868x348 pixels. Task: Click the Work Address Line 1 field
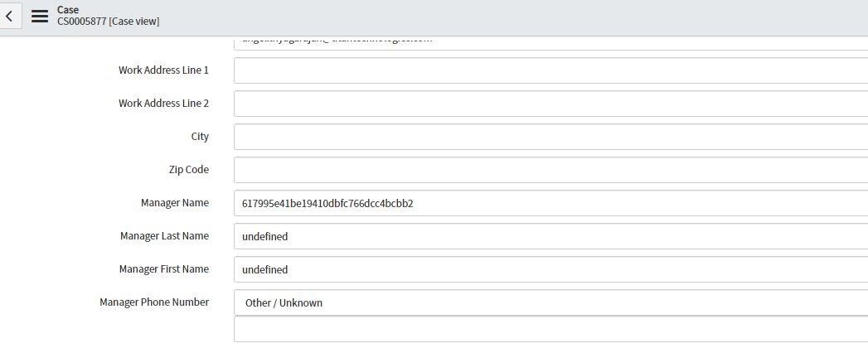pyautogui.click(x=550, y=70)
